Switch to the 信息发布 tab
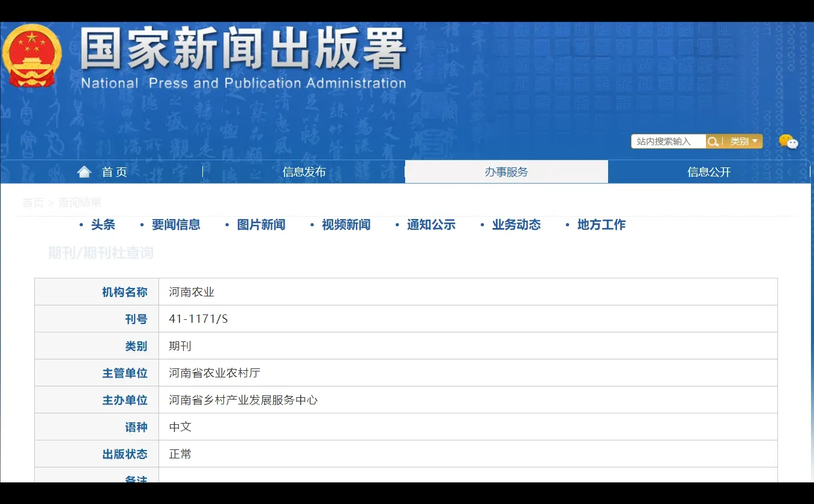The height and width of the screenshot is (504, 814). (x=304, y=172)
